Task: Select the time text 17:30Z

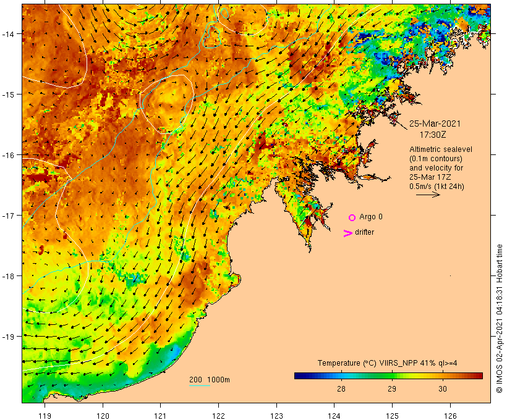Action: 433,135
